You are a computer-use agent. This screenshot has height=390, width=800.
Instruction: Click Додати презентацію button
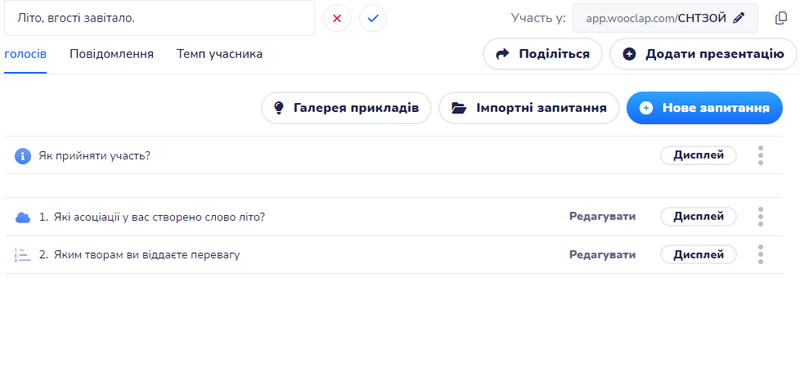(703, 54)
